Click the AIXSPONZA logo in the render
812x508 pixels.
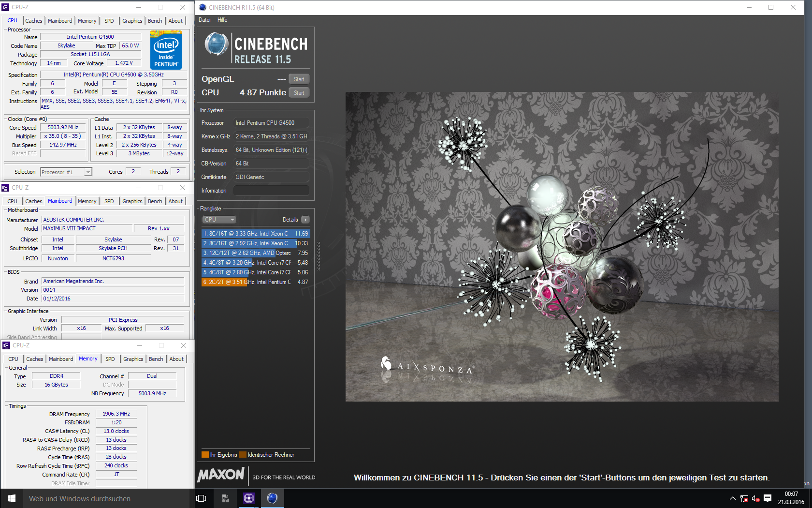tap(427, 367)
